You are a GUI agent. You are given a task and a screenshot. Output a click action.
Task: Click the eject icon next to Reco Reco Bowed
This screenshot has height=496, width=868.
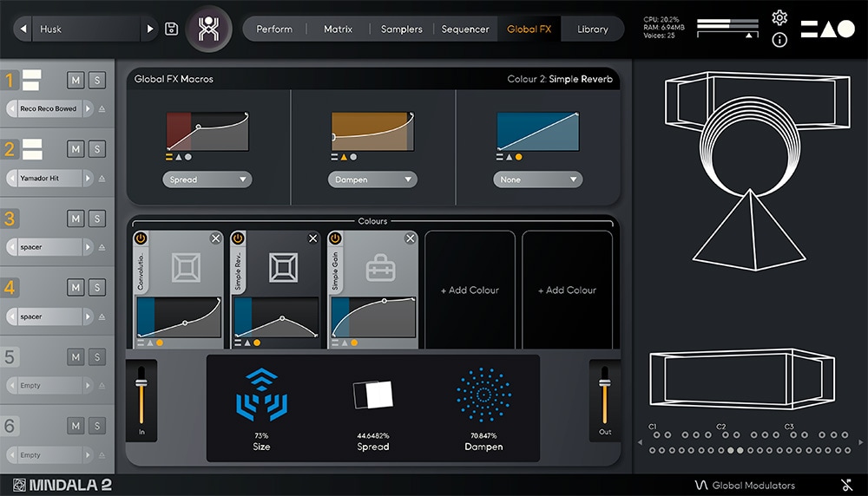tap(102, 109)
